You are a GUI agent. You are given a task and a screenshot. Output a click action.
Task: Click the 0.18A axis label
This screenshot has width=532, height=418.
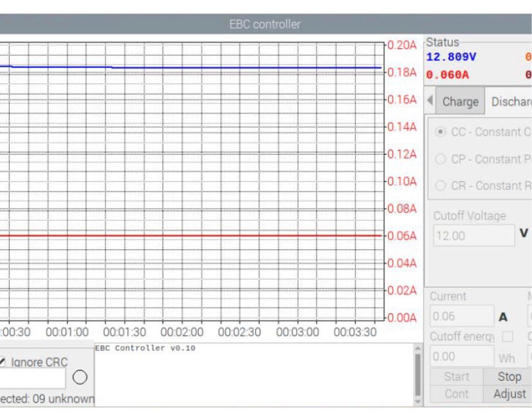click(x=402, y=72)
